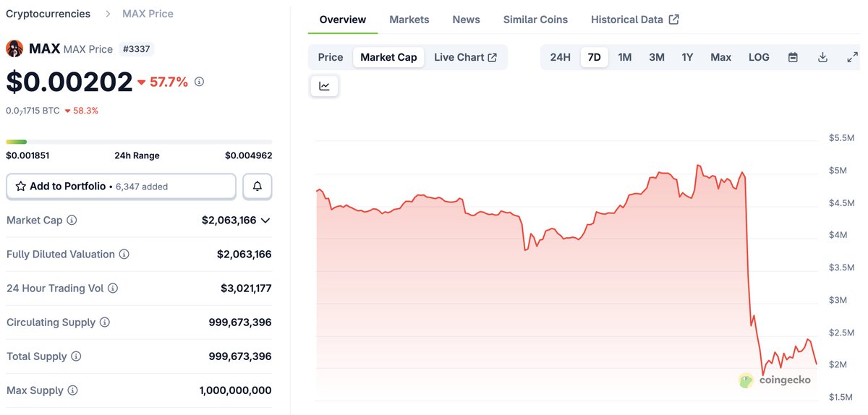Click the MAX coin avatar icon
This screenshot has height=415, width=868.
pyautogui.click(x=14, y=49)
